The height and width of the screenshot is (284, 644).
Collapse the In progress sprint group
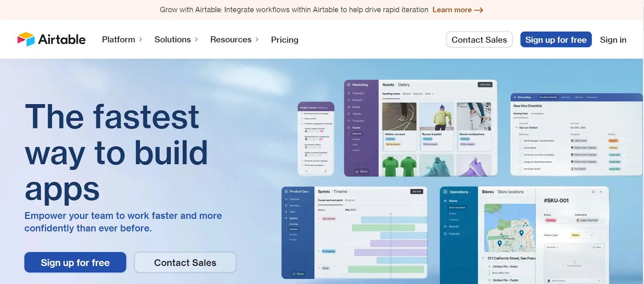click(319, 251)
